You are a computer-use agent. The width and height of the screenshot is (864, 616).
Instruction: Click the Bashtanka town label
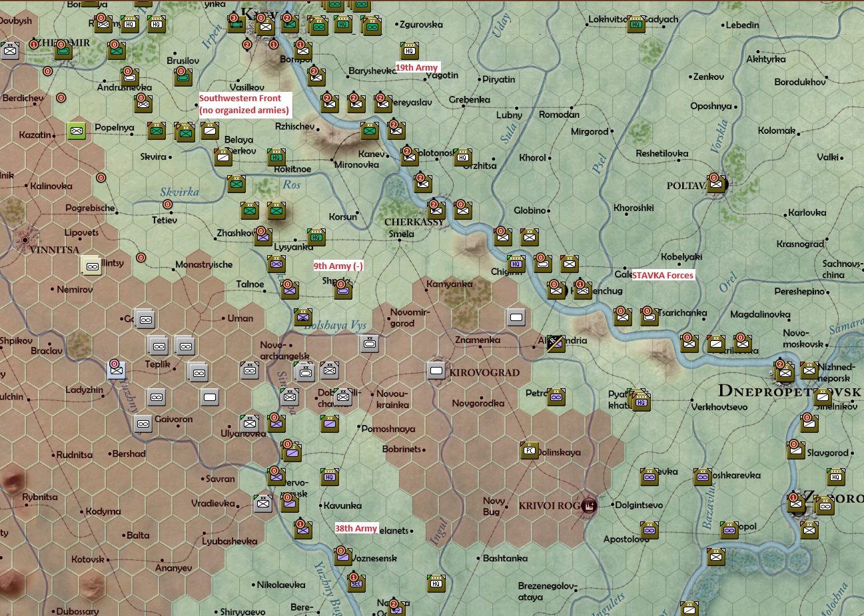[505, 558]
